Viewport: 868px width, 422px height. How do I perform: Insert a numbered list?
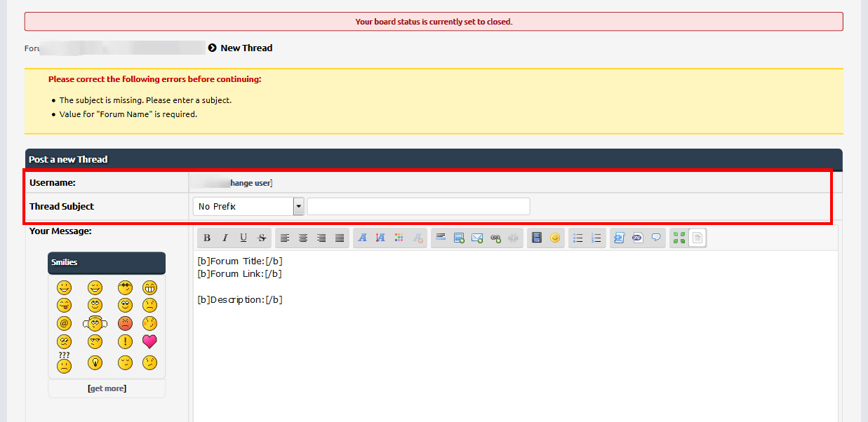click(596, 238)
